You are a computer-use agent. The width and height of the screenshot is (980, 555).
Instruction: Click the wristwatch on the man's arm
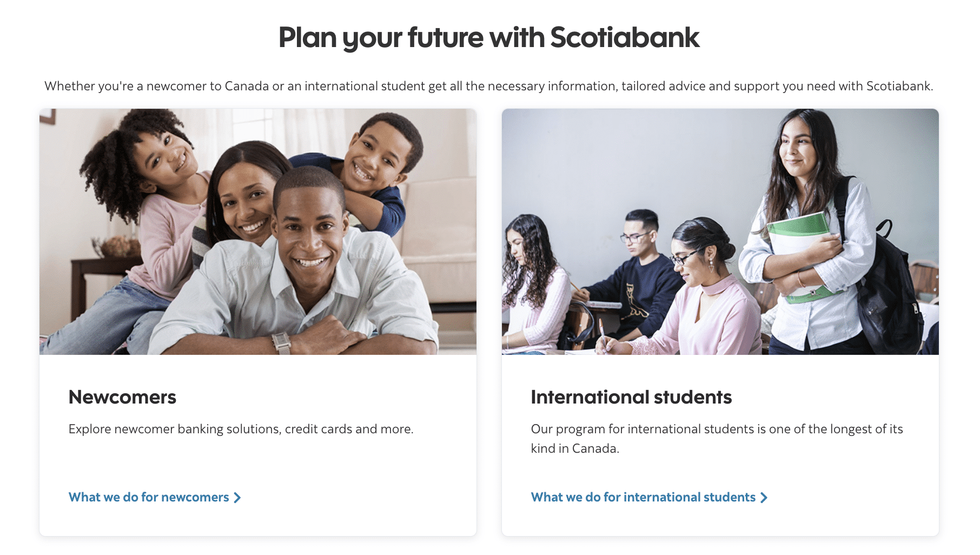tap(281, 342)
